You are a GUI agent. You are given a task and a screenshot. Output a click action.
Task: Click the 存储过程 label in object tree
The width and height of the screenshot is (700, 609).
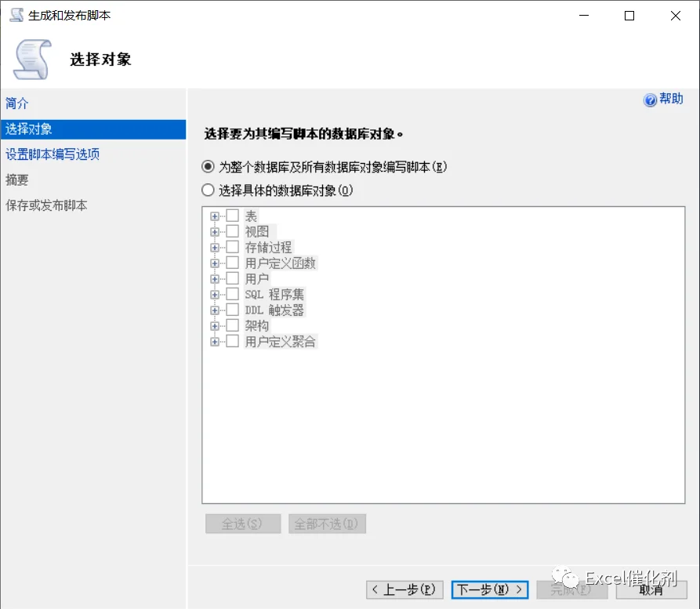268,248
